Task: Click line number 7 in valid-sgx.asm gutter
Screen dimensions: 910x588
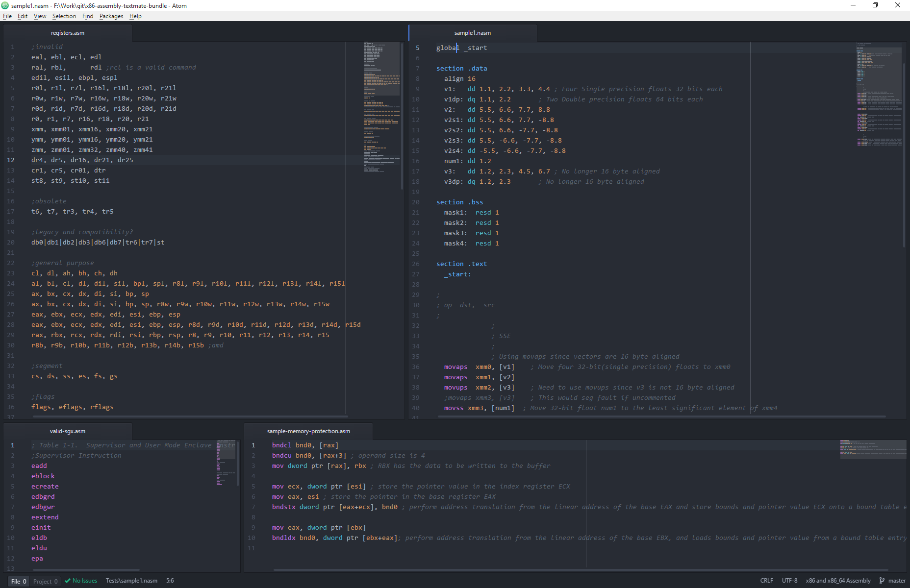Action: pos(13,507)
